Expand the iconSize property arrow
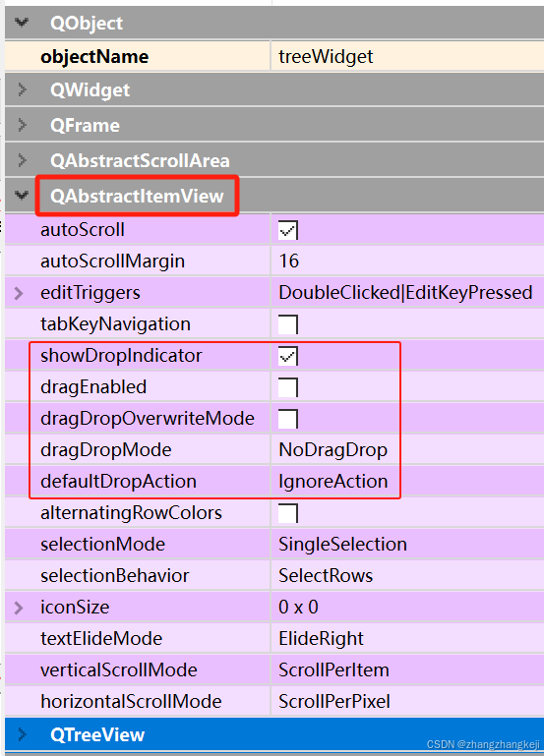Image resolution: width=544 pixels, height=756 pixels. [x=19, y=607]
